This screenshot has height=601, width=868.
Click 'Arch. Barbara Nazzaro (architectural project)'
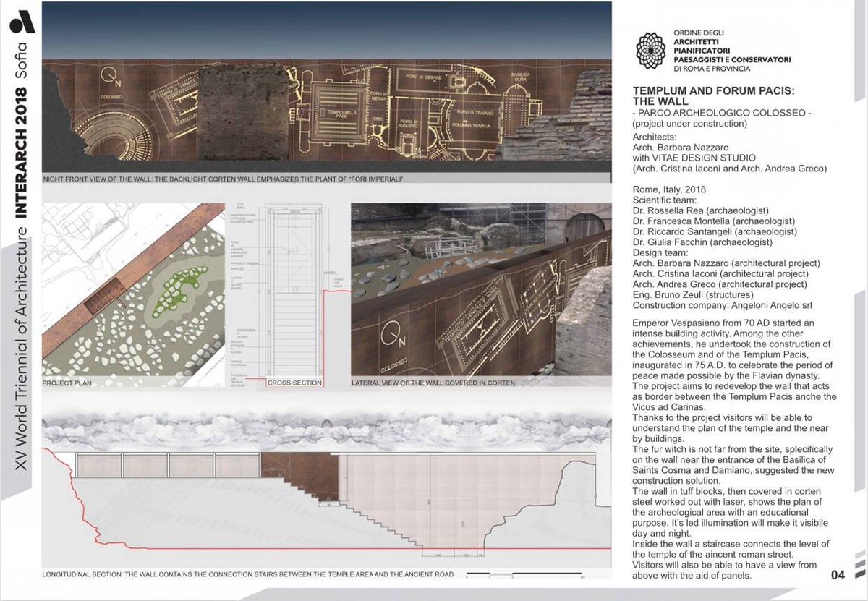pyautogui.click(x=726, y=263)
